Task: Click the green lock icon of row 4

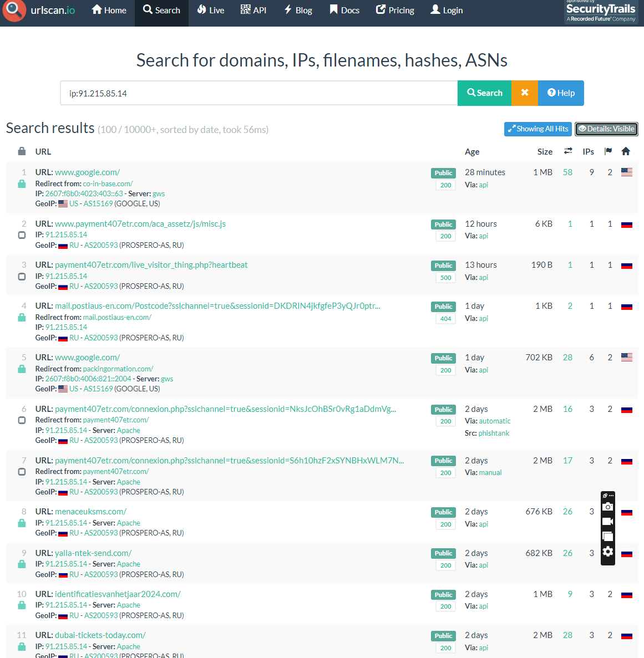Action: pos(22,318)
